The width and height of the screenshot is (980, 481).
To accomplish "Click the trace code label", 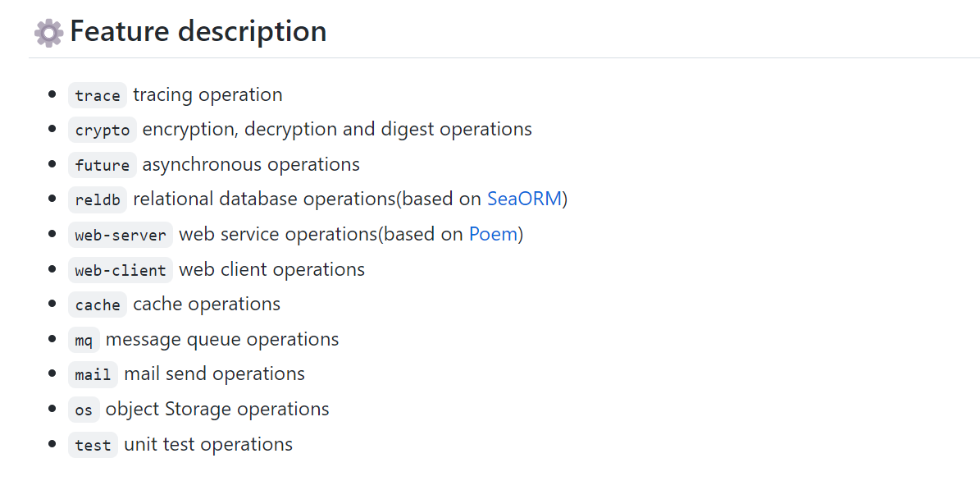I will 98,96.
